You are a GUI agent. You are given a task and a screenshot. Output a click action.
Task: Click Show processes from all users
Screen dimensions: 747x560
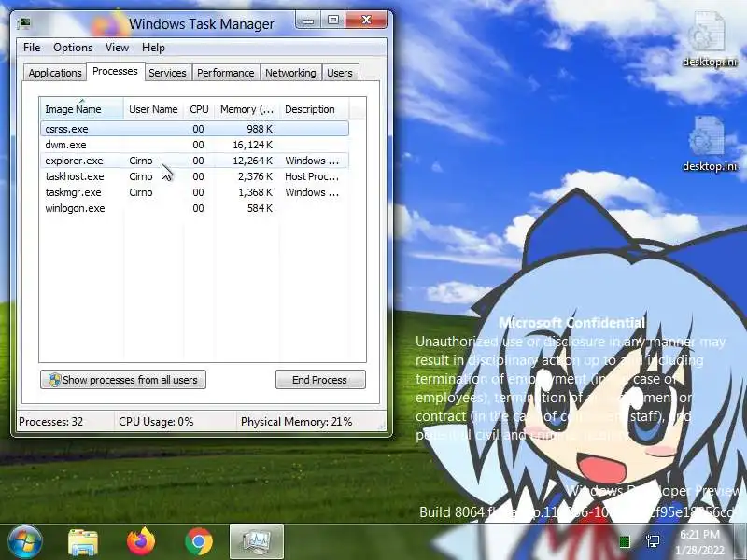click(123, 380)
